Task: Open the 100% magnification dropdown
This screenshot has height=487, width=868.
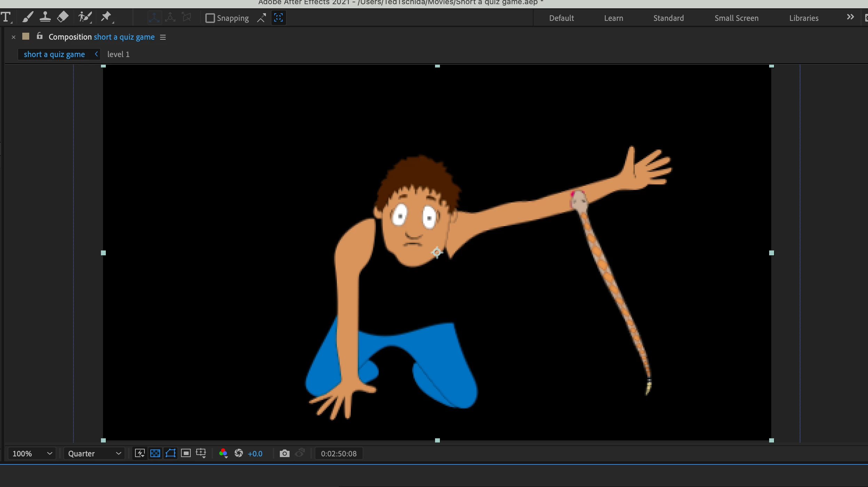Action: (32, 454)
